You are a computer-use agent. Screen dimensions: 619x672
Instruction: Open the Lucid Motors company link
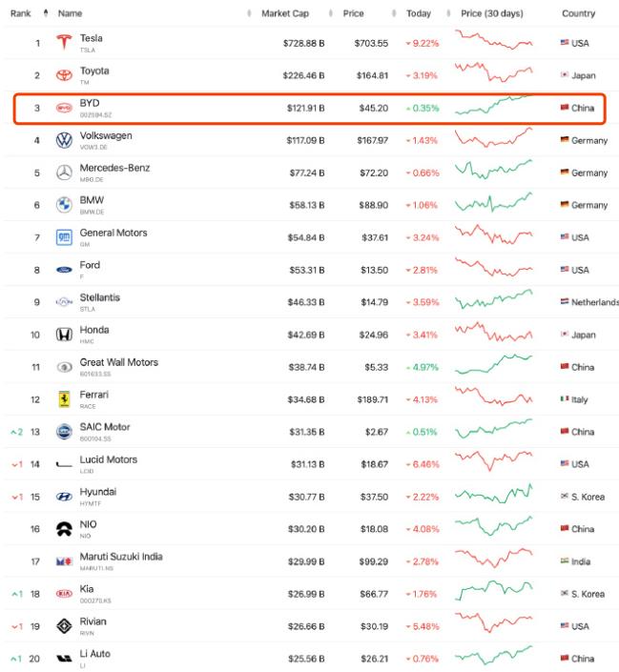point(108,459)
